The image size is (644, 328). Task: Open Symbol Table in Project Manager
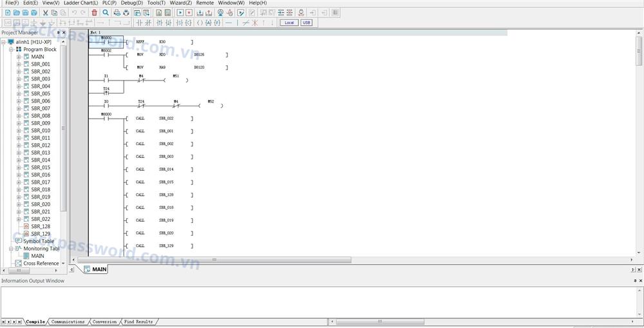pos(39,242)
